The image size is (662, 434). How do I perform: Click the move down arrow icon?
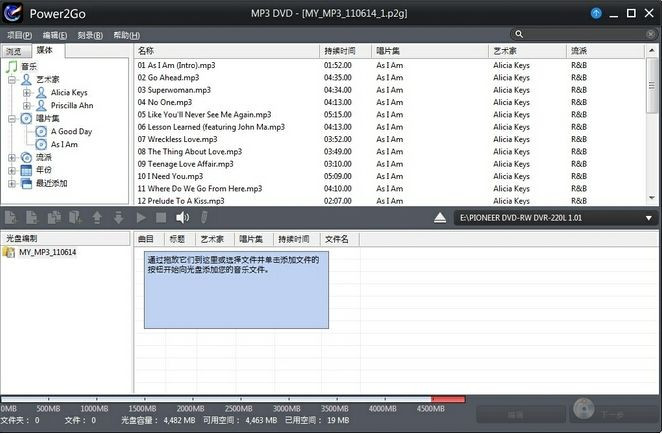click(x=119, y=217)
